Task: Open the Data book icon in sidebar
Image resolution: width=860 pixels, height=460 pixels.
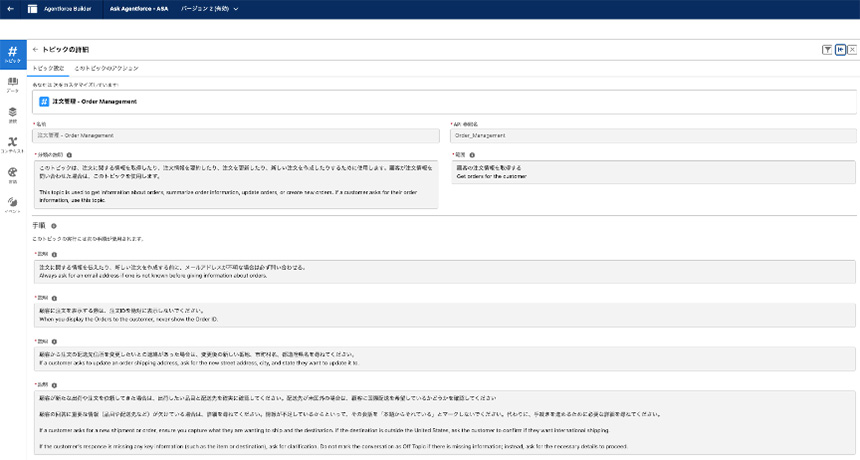Action: pos(12,83)
